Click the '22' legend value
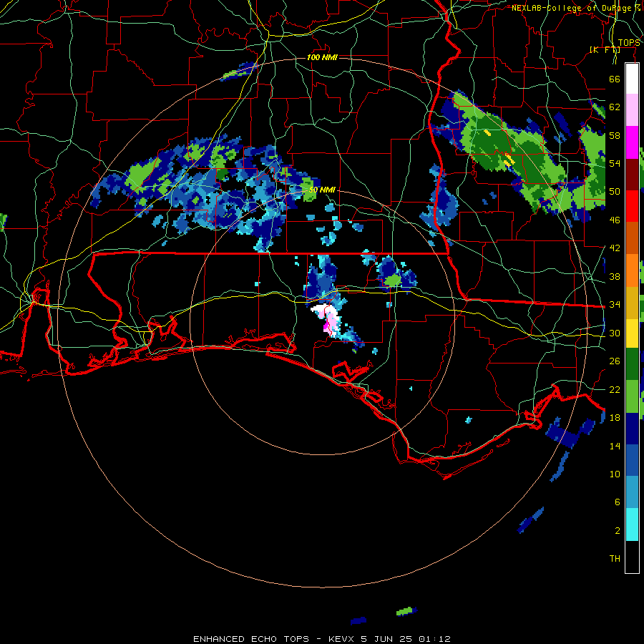Viewport: 644px width, 644px height. 615,389
